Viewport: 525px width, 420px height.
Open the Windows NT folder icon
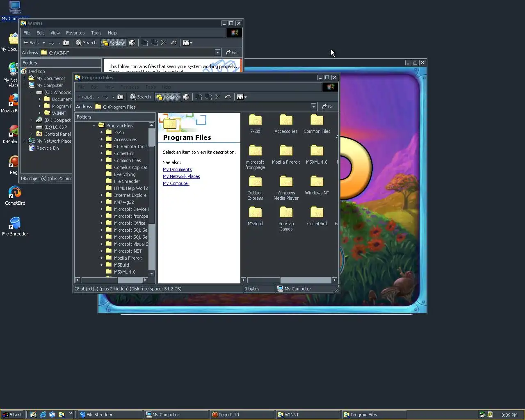[x=317, y=181]
